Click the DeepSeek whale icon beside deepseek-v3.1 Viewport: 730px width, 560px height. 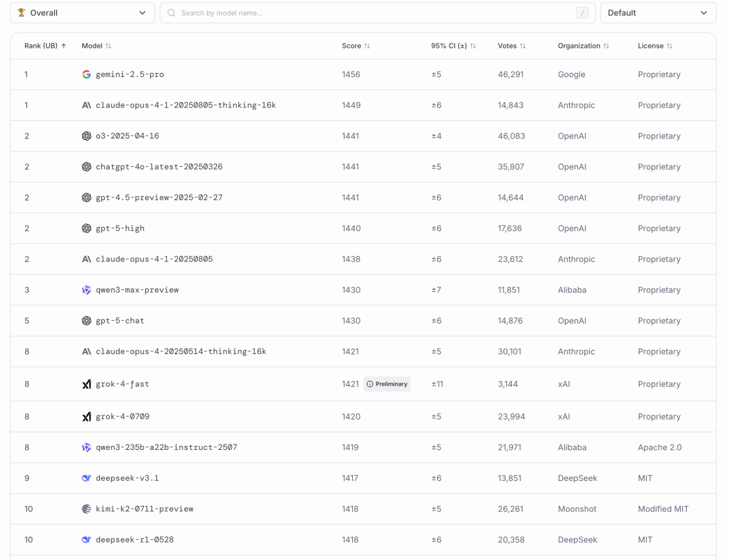coord(86,478)
